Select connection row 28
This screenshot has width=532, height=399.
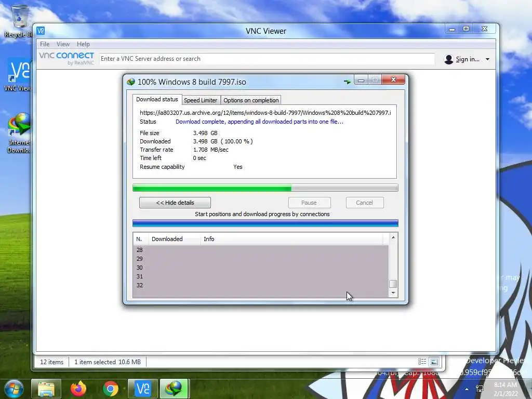[x=261, y=250]
